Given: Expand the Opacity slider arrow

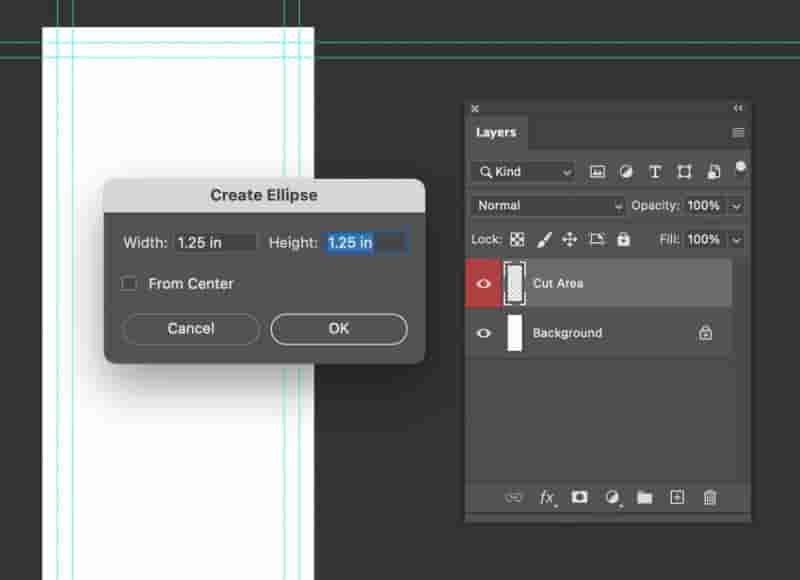Looking at the screenshot, I should [736, 206].
